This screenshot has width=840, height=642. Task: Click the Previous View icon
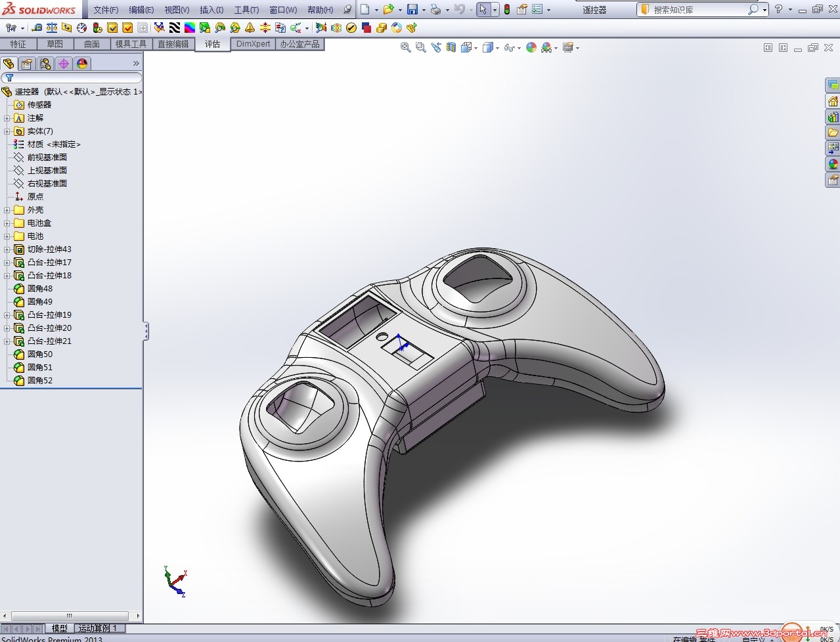tap(436, 47)
